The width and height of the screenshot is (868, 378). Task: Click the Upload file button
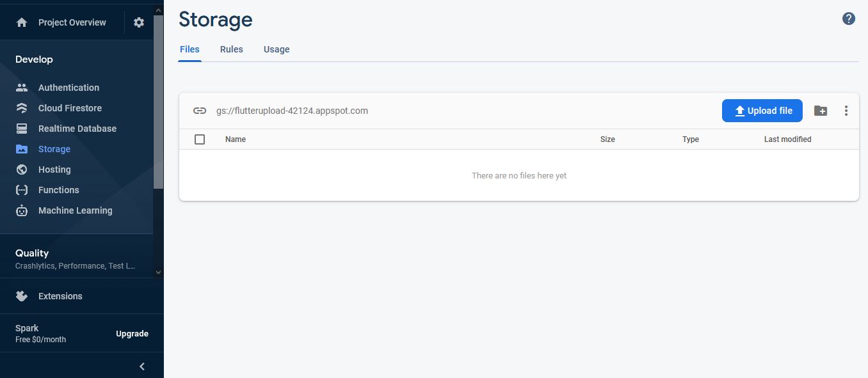tap(762, 111)
